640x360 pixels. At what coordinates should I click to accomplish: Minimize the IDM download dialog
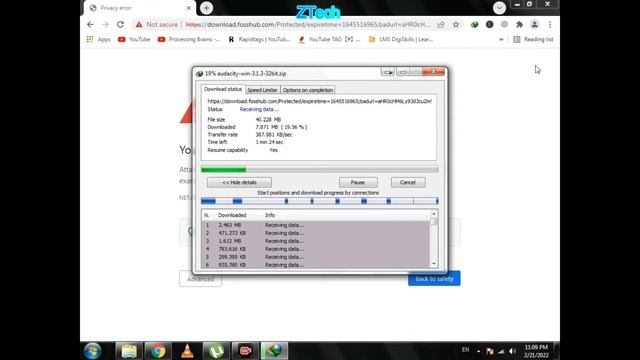(x=403, y=72)
